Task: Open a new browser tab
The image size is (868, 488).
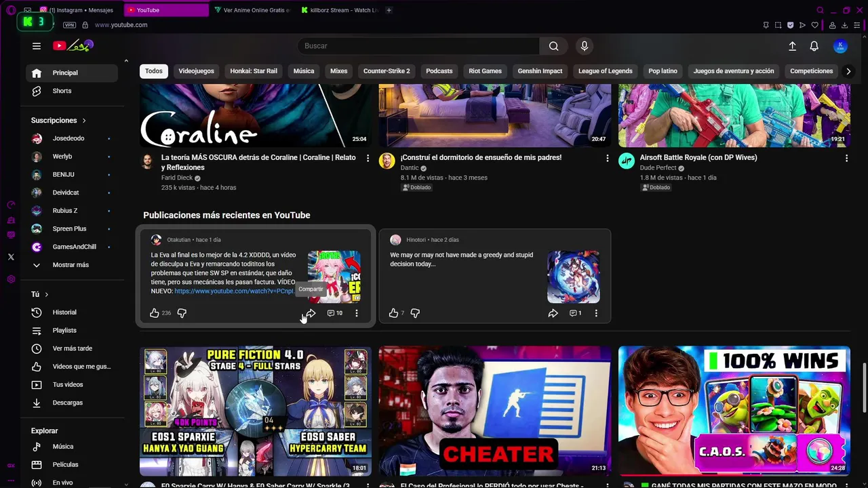Action: [x=389, y=10]
